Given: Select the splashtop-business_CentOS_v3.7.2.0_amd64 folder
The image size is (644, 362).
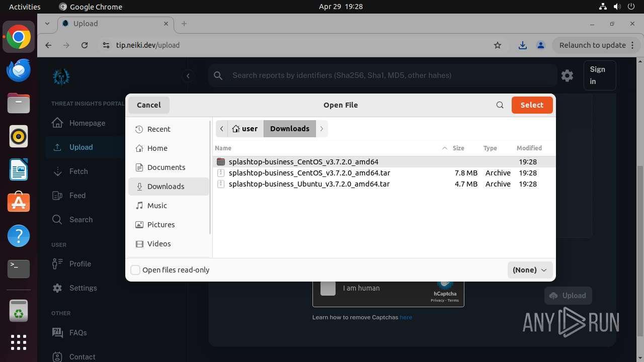Looking at the screenshot, I should 384,162.
